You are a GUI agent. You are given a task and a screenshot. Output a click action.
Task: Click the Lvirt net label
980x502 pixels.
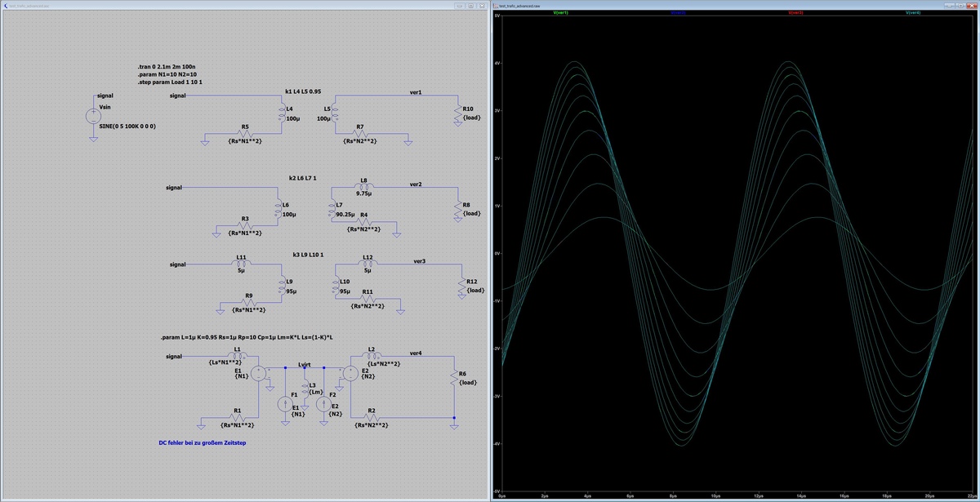point(305,367)
